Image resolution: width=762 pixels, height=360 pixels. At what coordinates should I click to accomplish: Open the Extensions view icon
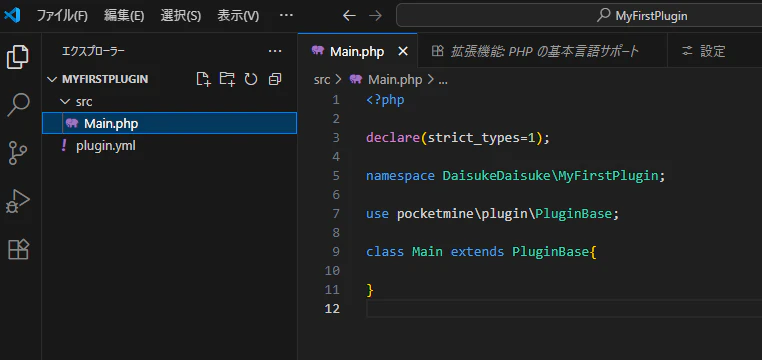point(19,249)
